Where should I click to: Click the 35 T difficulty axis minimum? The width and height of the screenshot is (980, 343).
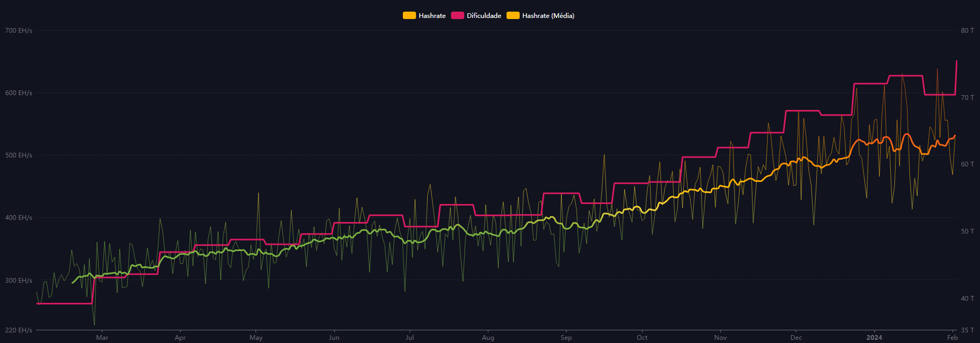coord(967,330)
